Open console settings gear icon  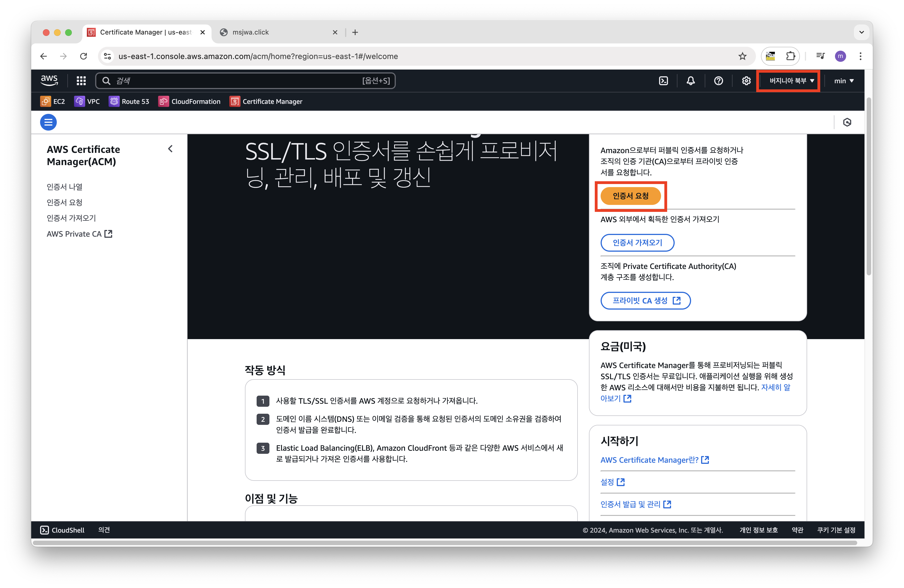click(x=746, y=80)
